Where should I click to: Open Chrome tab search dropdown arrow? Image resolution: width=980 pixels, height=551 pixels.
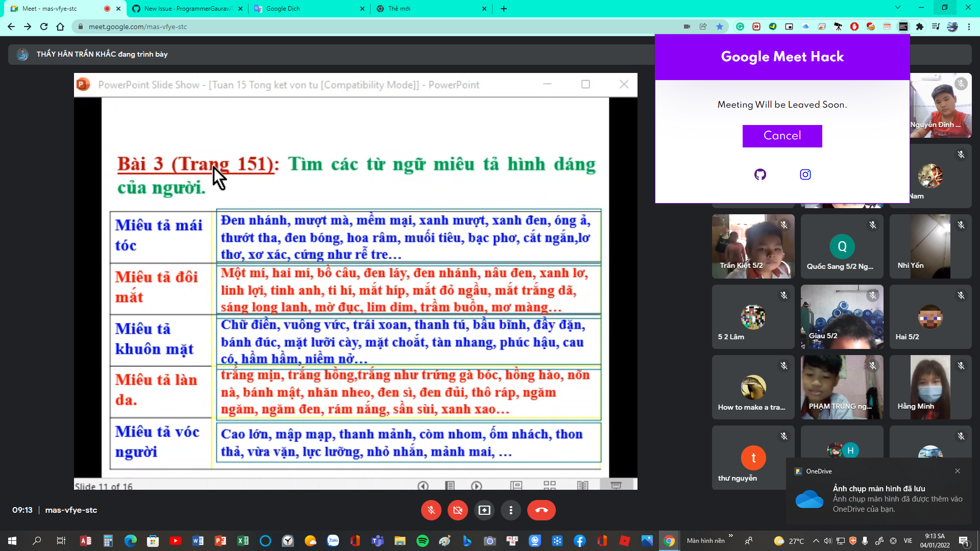pos(897,8)
